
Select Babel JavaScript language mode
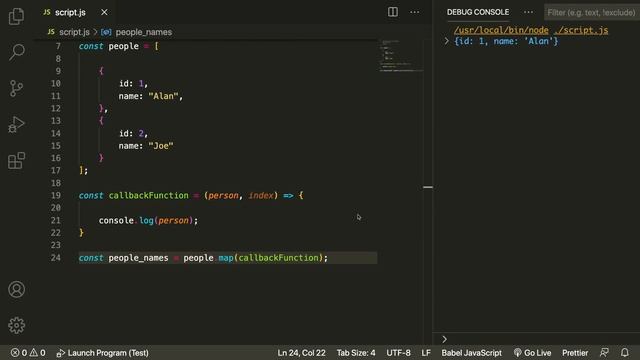coord(471,353)
